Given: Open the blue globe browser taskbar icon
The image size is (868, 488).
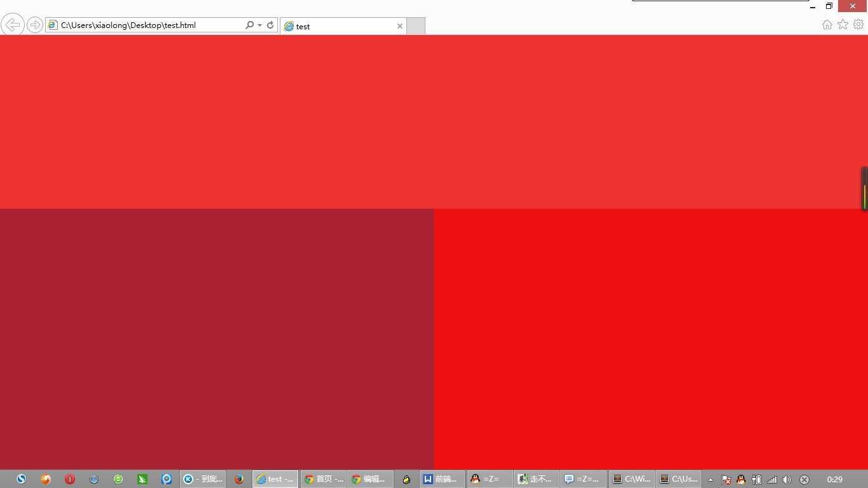Looking at the screenshot, I should [x=94, y=479].
